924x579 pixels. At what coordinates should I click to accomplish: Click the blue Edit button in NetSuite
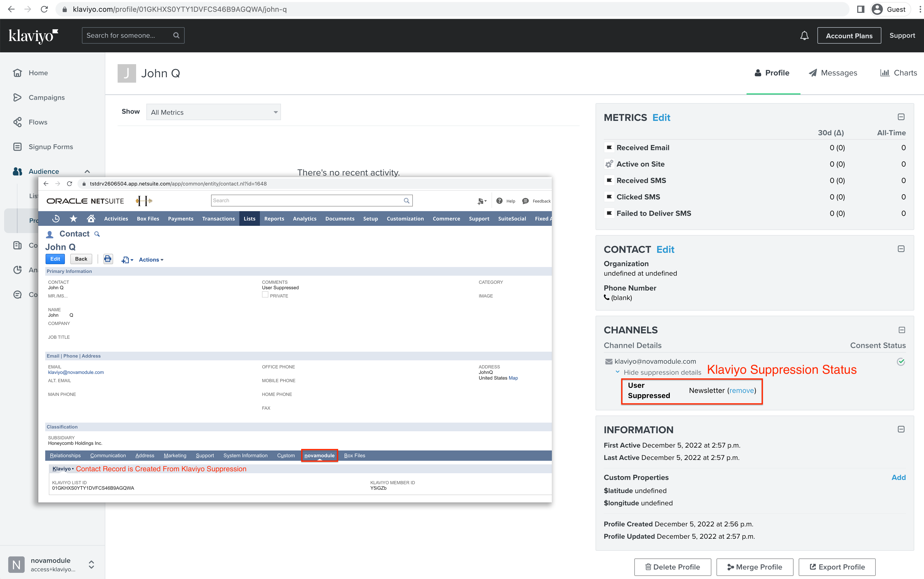click(55, 259)
